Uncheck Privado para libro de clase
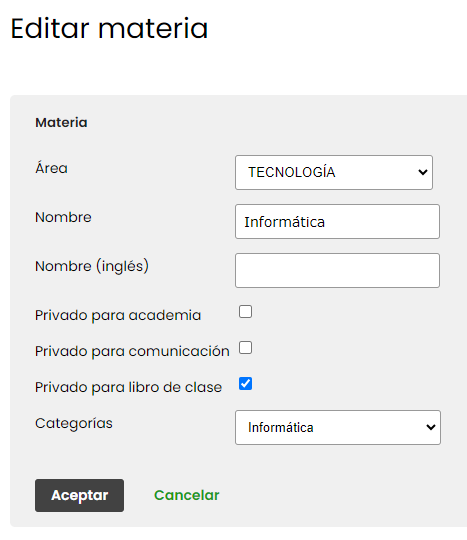Screen dimensions: 467x540 point(246,384)
